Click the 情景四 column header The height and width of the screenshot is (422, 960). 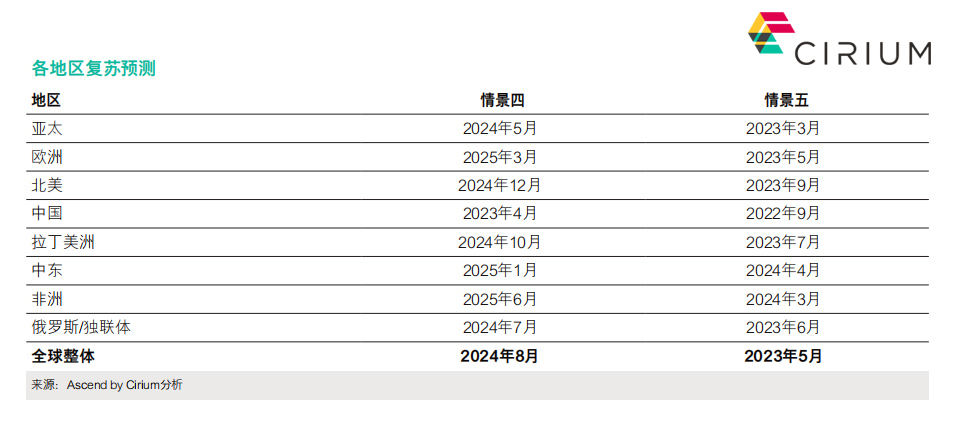point(502,100)
